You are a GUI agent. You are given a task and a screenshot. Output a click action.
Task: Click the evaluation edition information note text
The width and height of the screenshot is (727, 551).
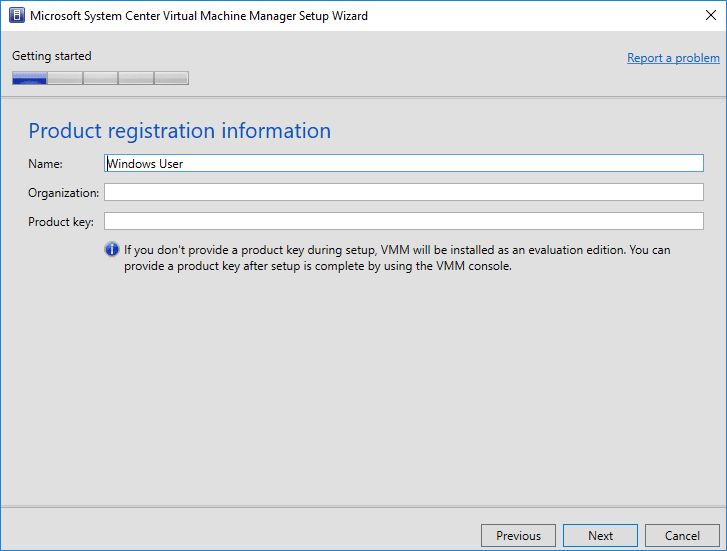396,258
